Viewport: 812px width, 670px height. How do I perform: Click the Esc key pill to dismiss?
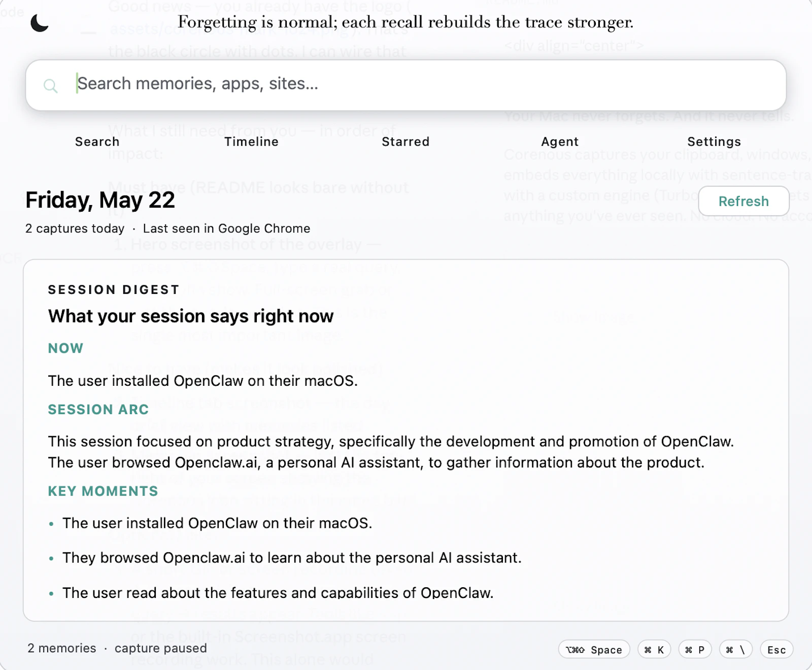click(x=776, y=649)
